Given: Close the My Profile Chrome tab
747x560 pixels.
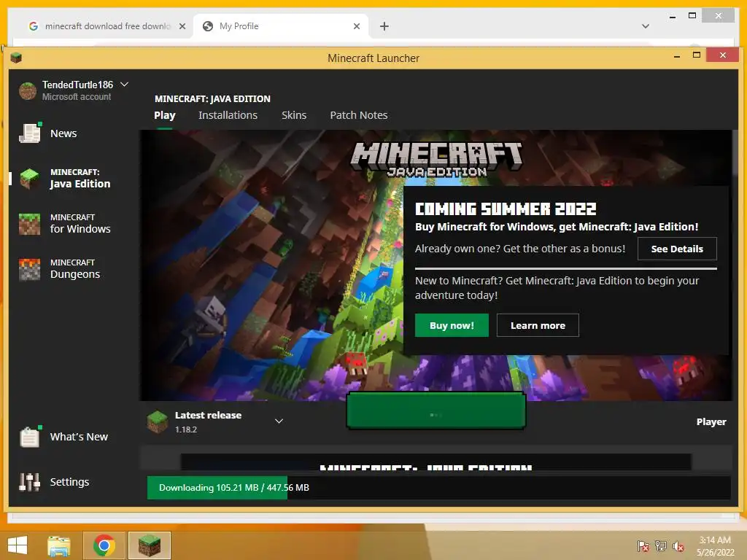Looking at the screenshot, I should click(x=356, y=26).
